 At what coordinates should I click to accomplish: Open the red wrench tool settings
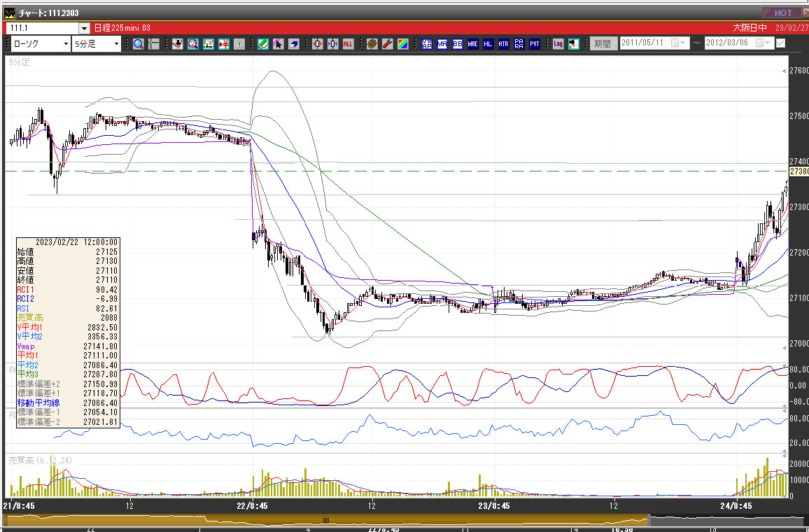pos(388,44)
